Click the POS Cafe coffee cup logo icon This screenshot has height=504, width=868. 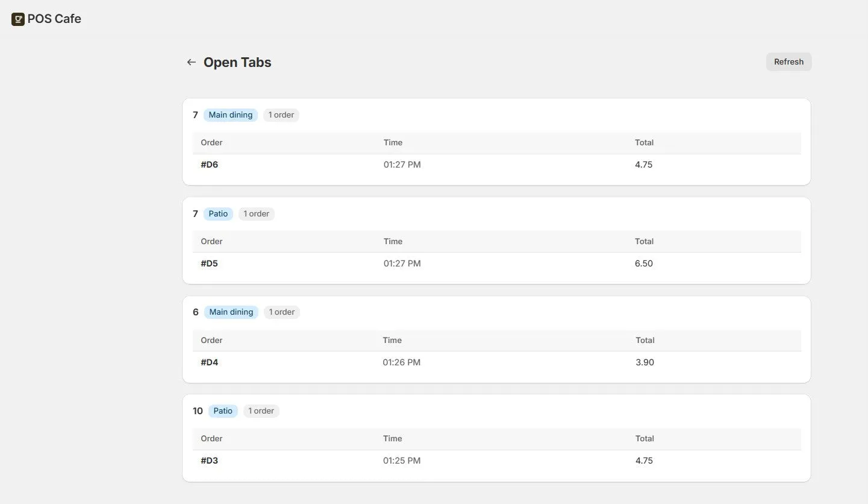point(18,19)
